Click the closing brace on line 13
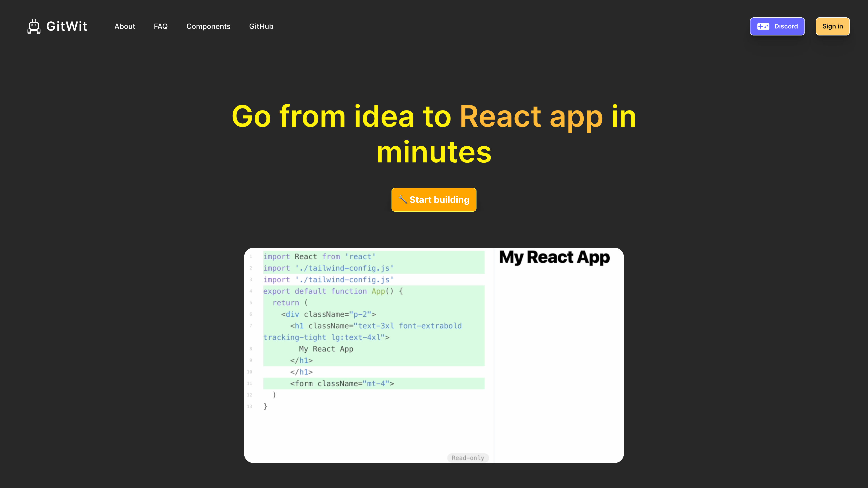The width and height of the screenshot is (868, 488). (x=266, y=406)
